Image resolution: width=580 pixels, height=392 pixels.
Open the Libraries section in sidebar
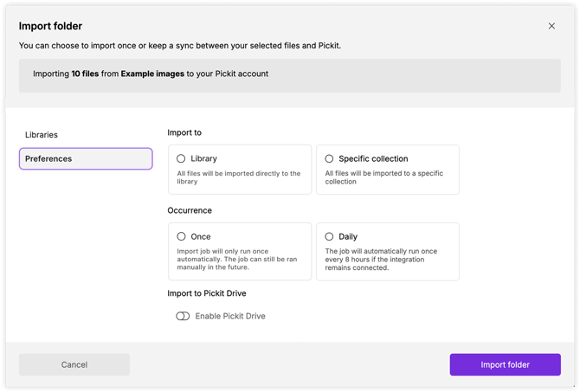(42, 135)
